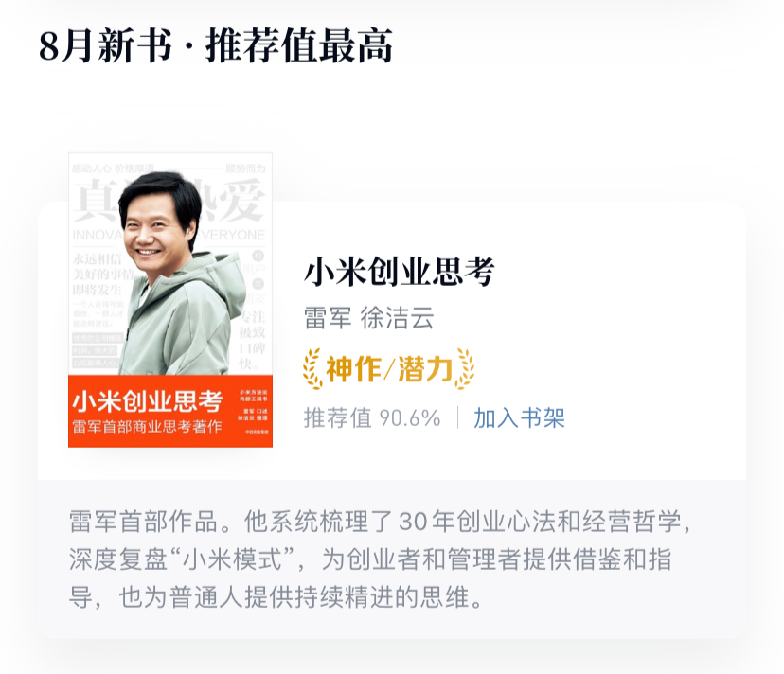
Task: Tap the 潜力 text in the badge
Action: click(425, 369)
